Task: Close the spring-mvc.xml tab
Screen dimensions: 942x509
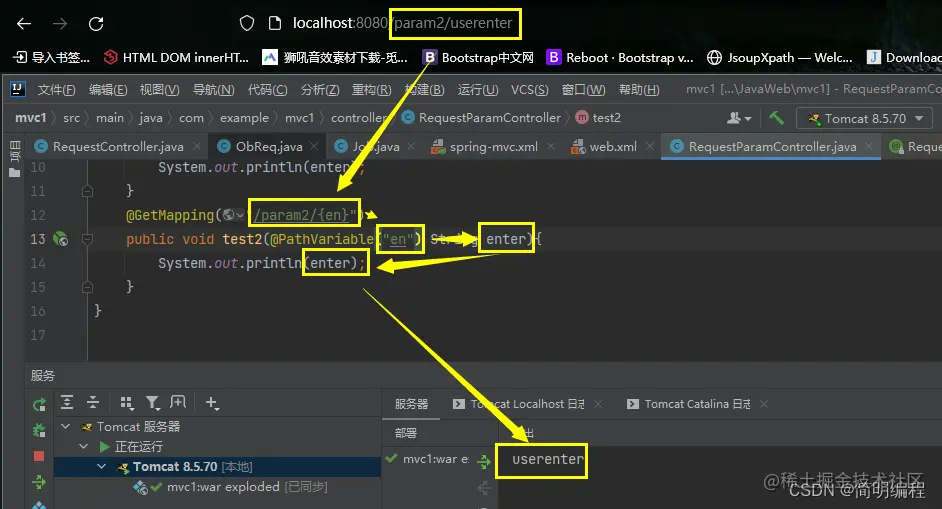Action: tap(551, 146)
